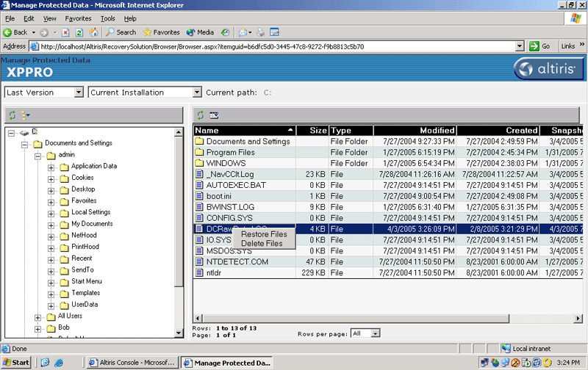This screenshot has height=370, width=588.
Task: Click the browser History toolbar icon
Action: point(224,32)
